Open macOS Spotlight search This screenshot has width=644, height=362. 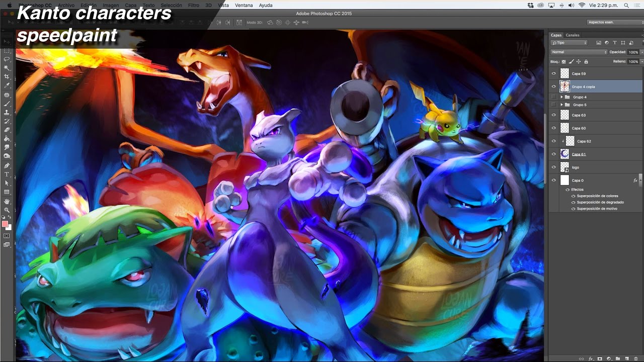coord(627,5)
